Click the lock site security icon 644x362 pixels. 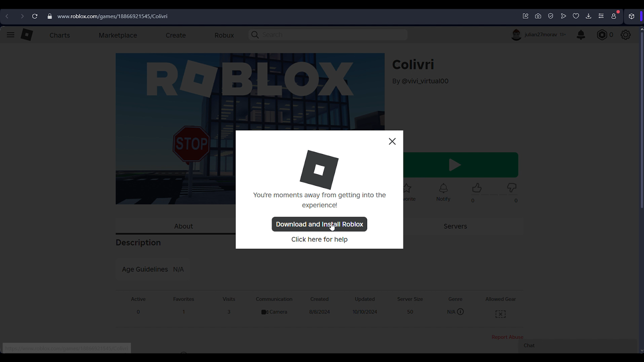tap(50, 16)
